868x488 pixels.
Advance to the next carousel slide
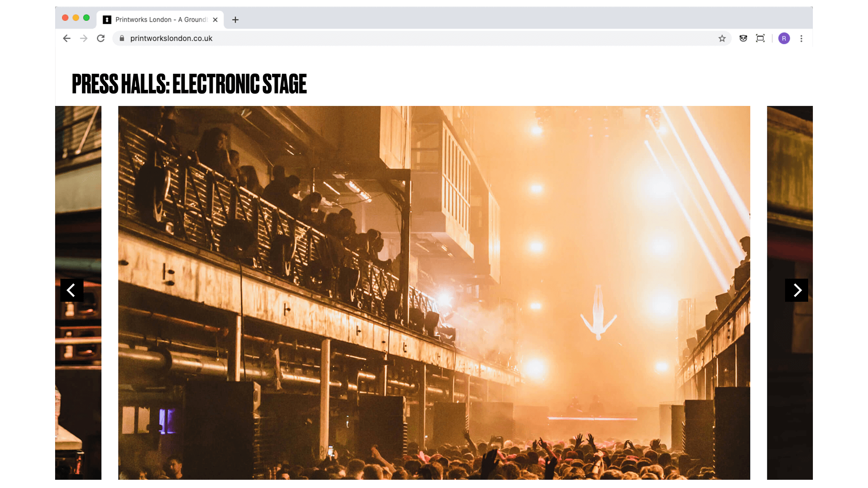[796, 290]
